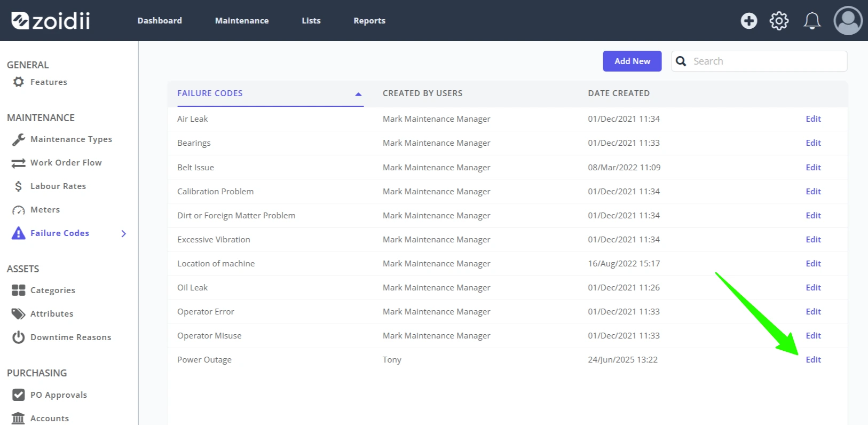Click the PO Approvals checkmark icon
This screenshot has width=868, height=425.
coord(19,395)
